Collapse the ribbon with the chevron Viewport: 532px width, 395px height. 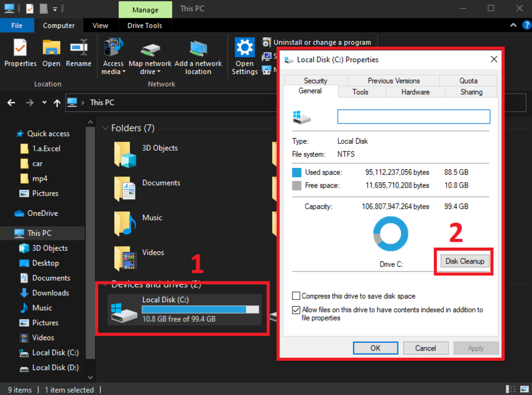coord(513,25)
